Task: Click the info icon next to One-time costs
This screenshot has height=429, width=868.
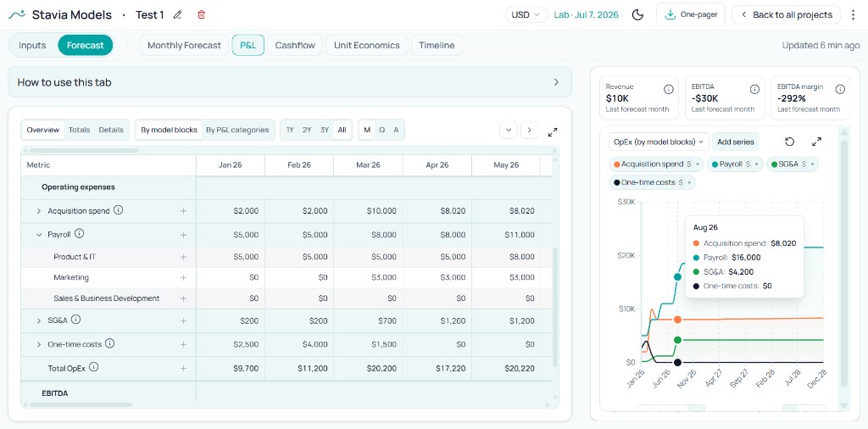Action: click(x=109, y=343)
